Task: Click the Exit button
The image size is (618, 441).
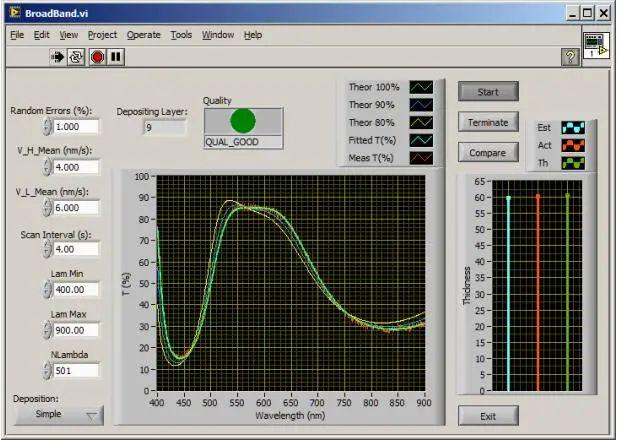Action: pos(488,416)
